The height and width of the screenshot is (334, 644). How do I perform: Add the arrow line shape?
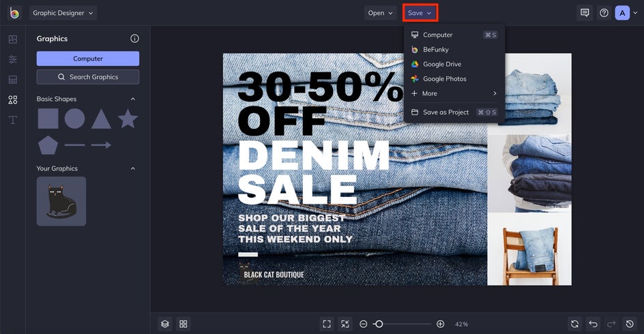click(x=101, y=145)
